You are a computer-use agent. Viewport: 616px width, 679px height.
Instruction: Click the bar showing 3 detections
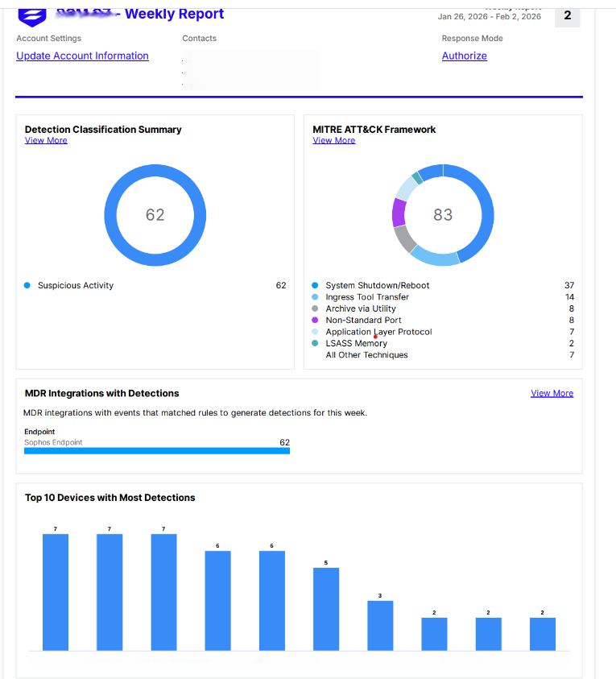(x=380, y=625)
